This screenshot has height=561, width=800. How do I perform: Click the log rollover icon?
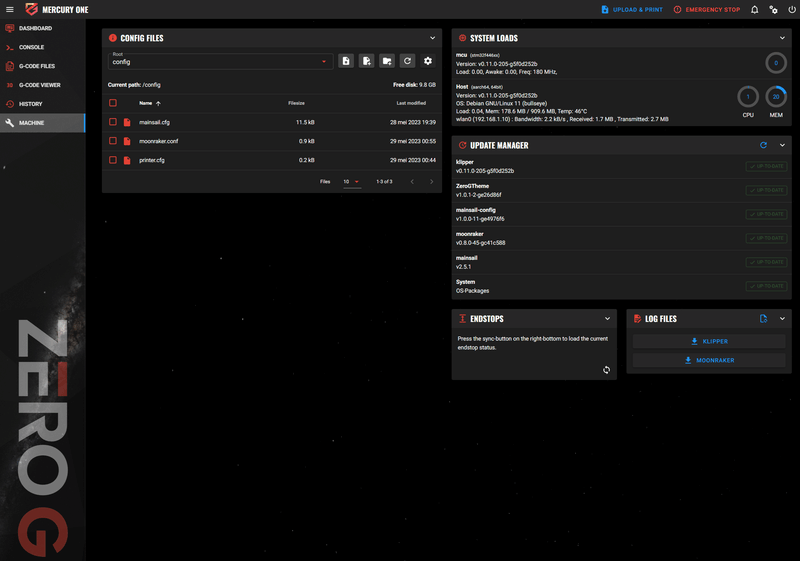tap(763, 319)
